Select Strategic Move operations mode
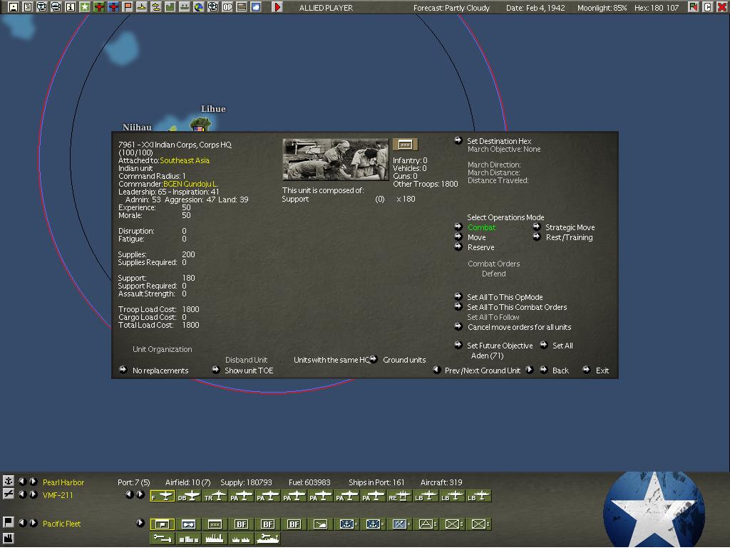730x560 pixels. coord(570,227)
